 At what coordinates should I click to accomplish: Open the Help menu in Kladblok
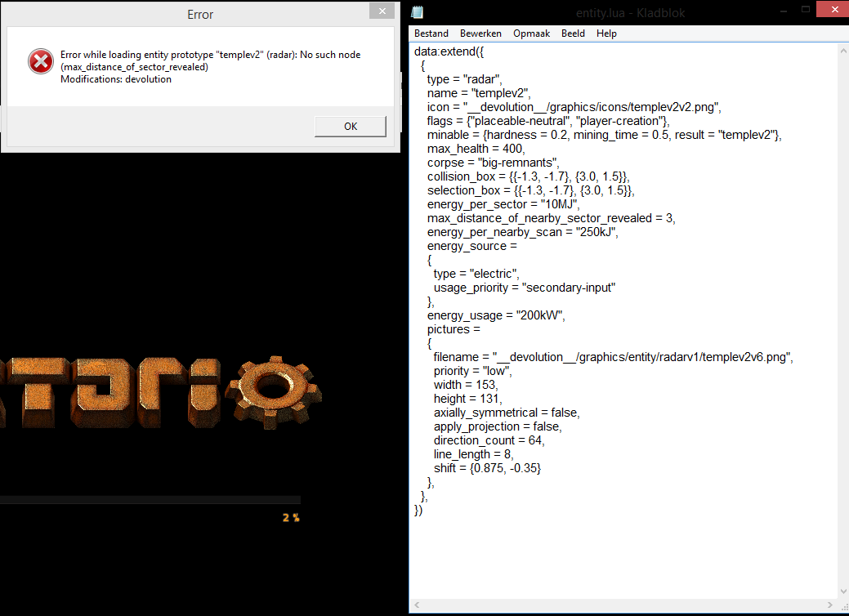click(606, 33)
